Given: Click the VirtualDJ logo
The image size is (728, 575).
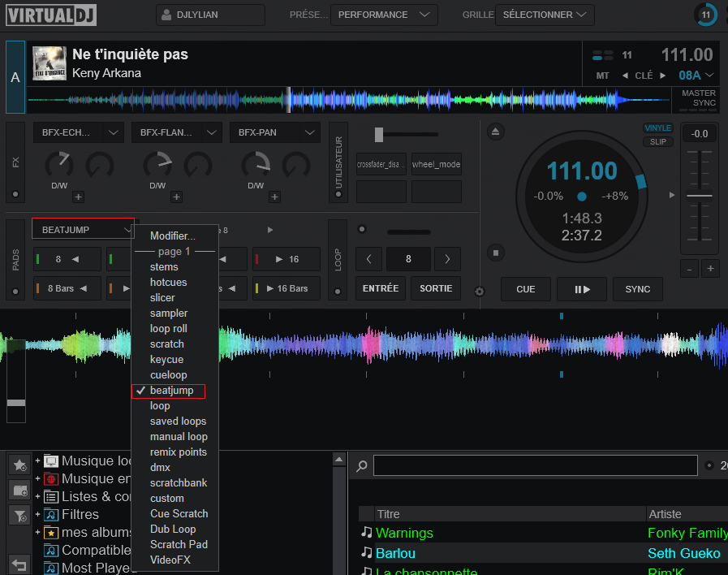Looking at the screenshot, I should pos(51,15).
